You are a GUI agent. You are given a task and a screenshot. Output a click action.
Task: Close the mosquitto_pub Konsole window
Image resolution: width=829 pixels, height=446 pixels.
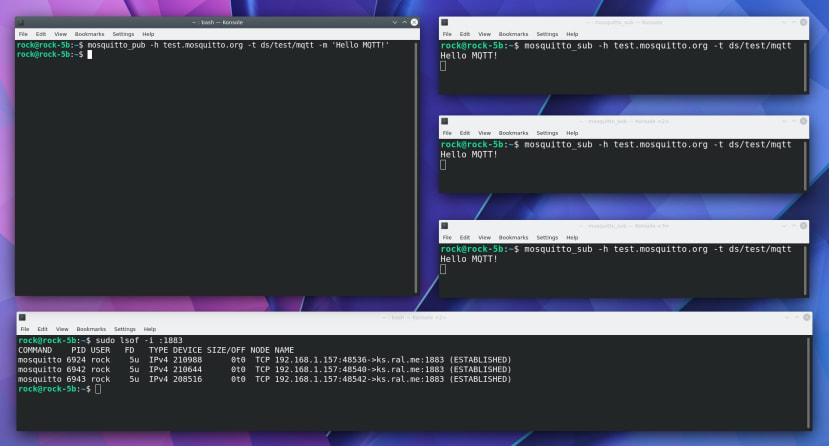coord(414,22)
